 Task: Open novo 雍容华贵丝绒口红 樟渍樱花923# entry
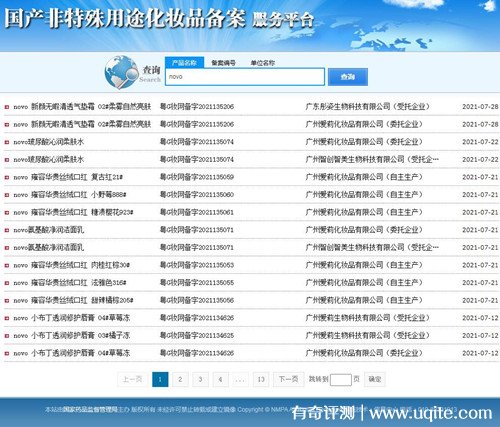point(73,212)
